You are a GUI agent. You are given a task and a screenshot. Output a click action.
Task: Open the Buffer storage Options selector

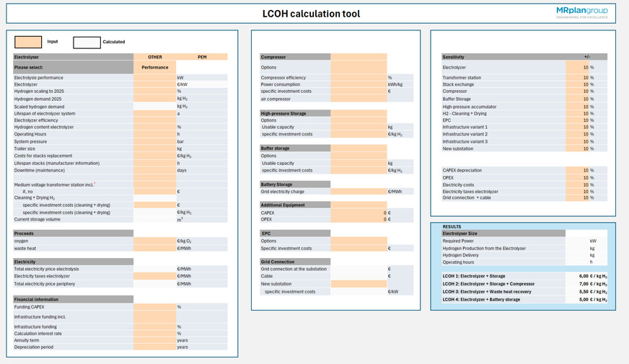coord(359,156)
